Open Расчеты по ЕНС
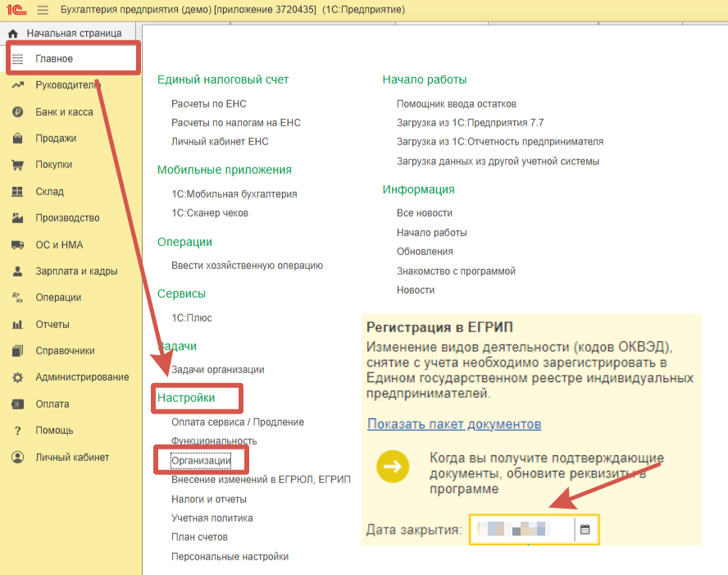 coord(209,103)
